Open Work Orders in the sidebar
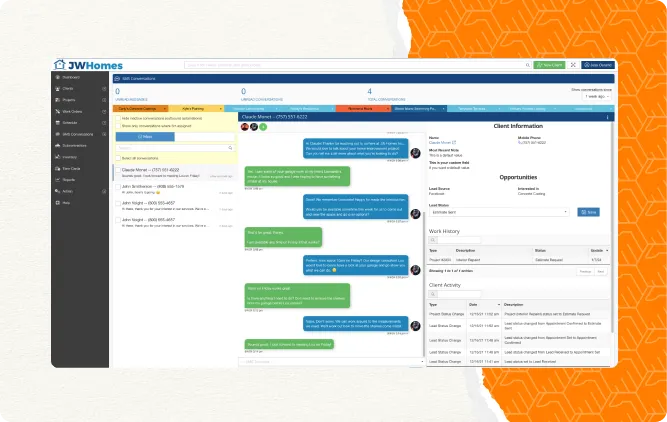 [x=72, y=111]
